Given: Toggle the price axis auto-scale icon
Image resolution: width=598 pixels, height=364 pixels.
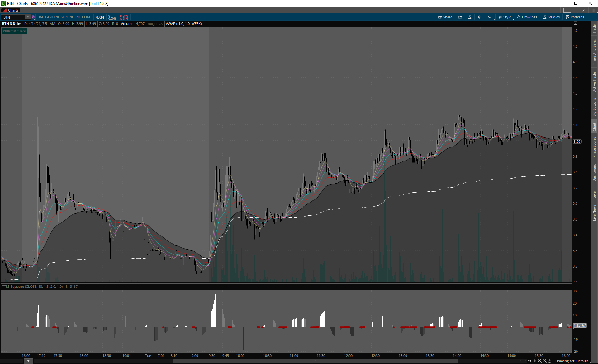Looking at the screenshot, I should 575,23.
